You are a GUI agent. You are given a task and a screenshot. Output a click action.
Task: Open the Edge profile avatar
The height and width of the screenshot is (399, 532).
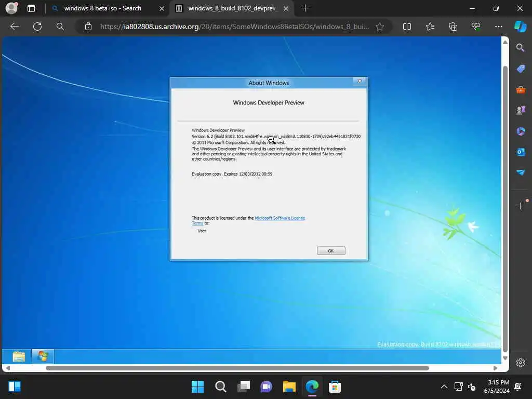[x=12, y=8]
